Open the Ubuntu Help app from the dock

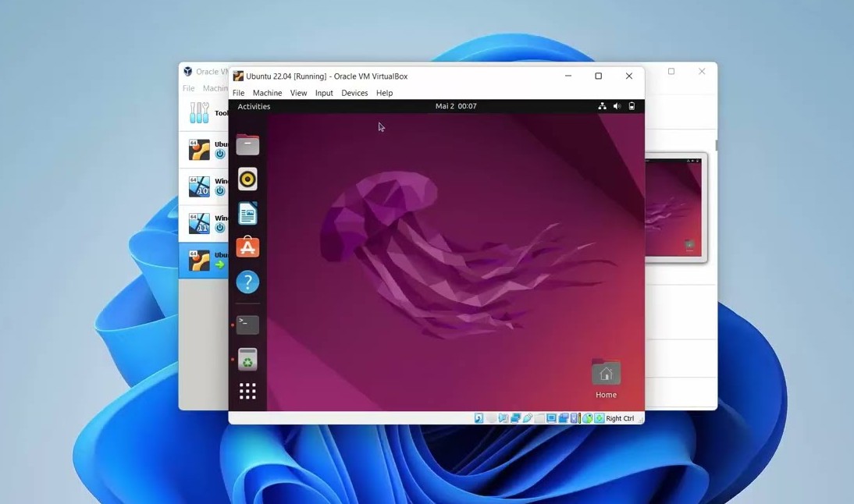247,282
